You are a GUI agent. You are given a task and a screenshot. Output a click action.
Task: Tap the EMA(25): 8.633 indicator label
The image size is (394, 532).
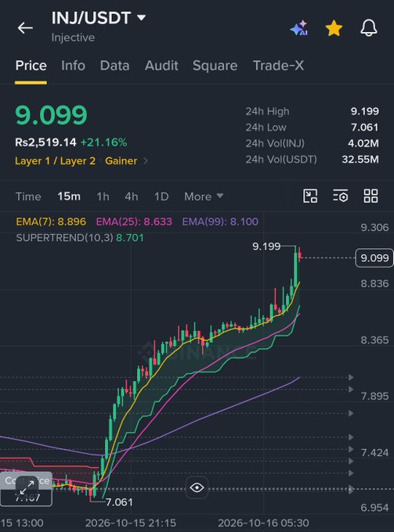tap(134, 221)
